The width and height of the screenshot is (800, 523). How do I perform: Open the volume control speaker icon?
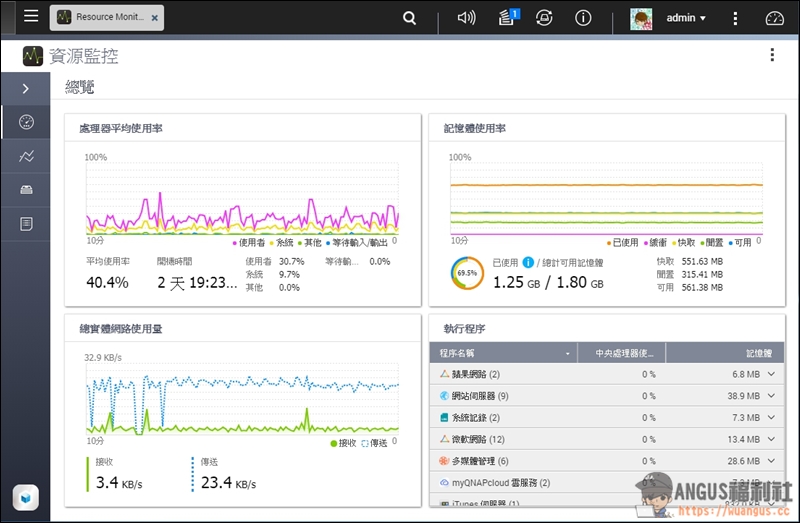[466, 18]
